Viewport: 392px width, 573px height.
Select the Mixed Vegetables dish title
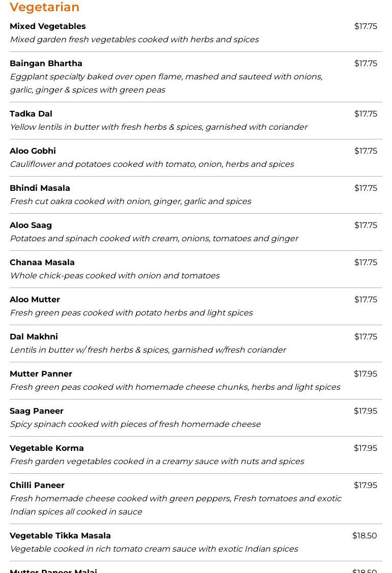pos(47,26)
